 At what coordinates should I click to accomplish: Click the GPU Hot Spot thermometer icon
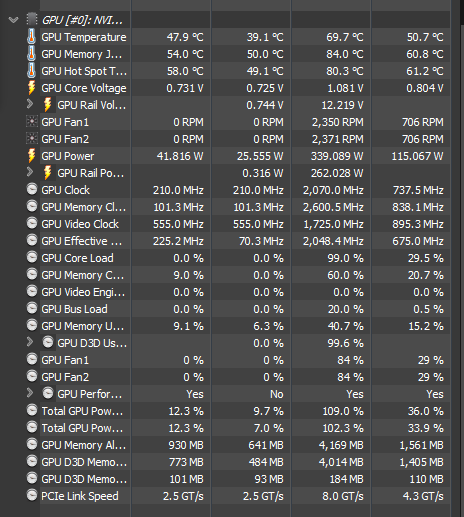pos(31,71)
